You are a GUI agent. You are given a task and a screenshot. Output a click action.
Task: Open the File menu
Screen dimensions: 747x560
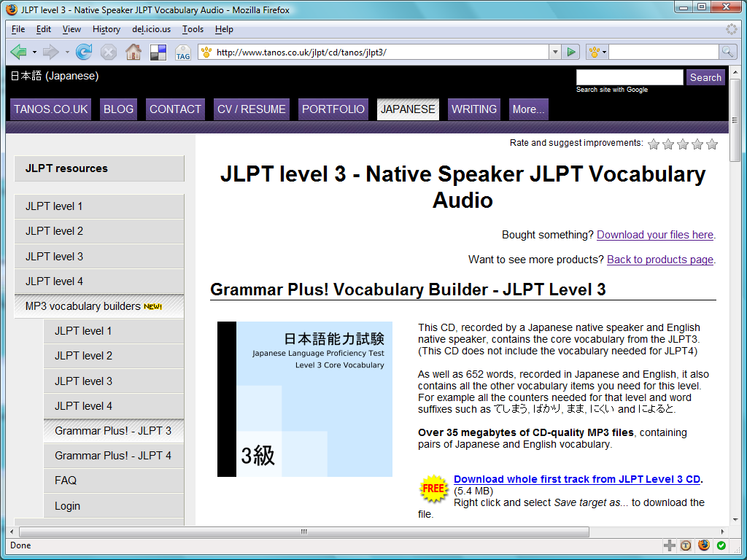coord(18,29)
